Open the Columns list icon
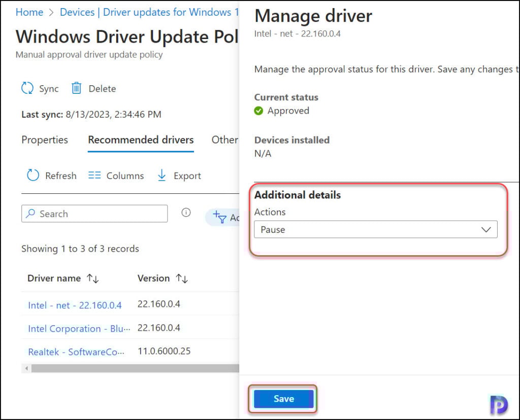The width and height of the screenshot is (520, 420). point(94,175)
